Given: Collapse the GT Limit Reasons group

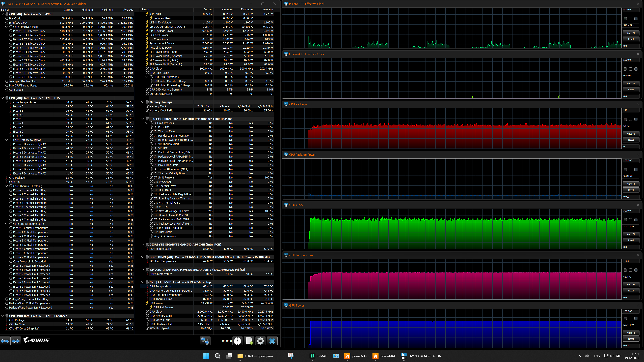Looking at the screenshot, I should (147, 177).
